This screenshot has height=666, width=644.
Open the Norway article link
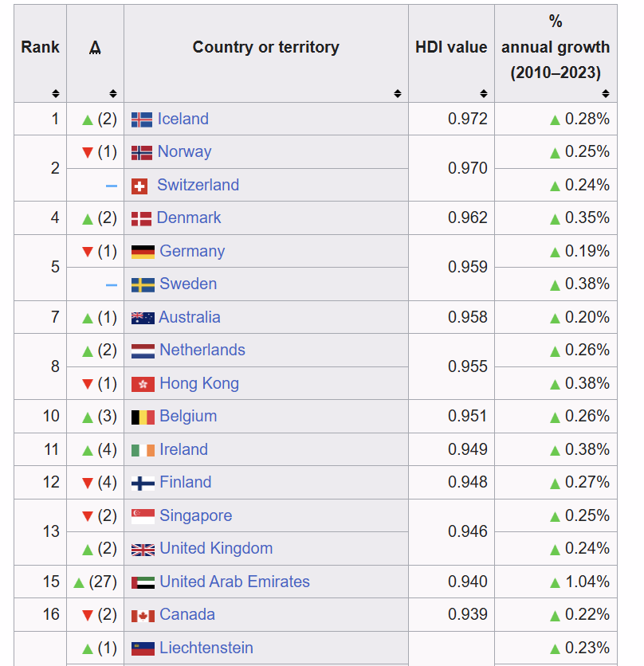pos(184,152)
